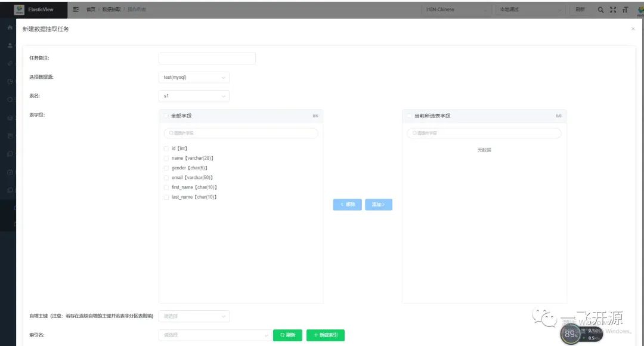
Task: Click the 刷新 button in header
Action: (x=580, y=10)
